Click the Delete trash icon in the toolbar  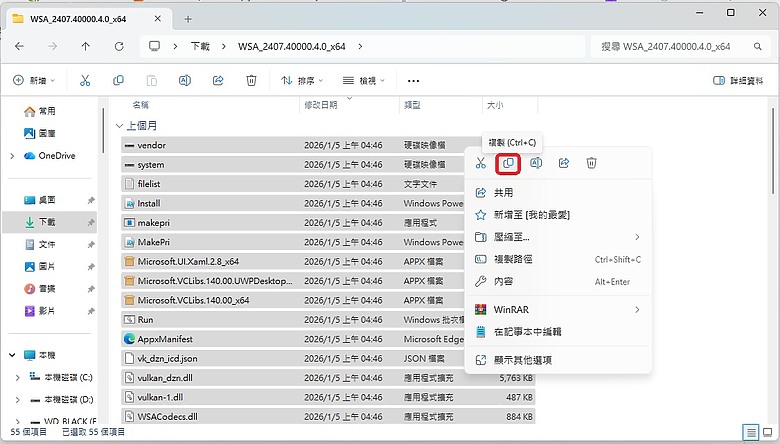251,81
